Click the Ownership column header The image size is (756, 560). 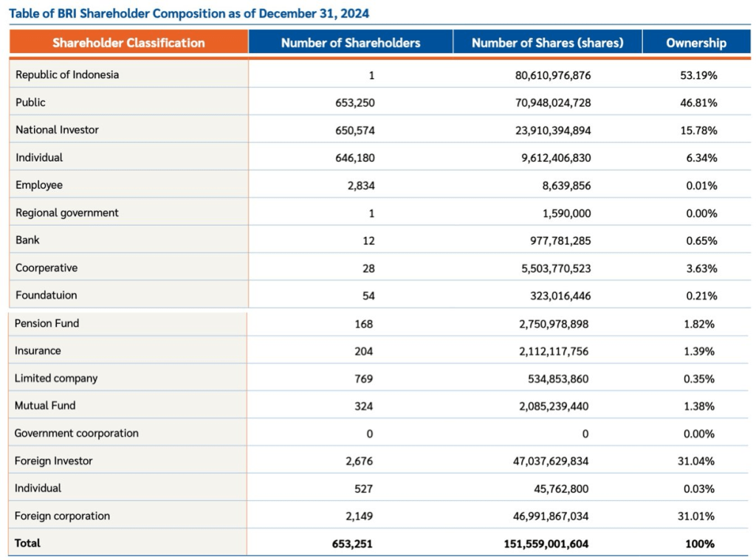pyautogui.click(x=695, y=43)
